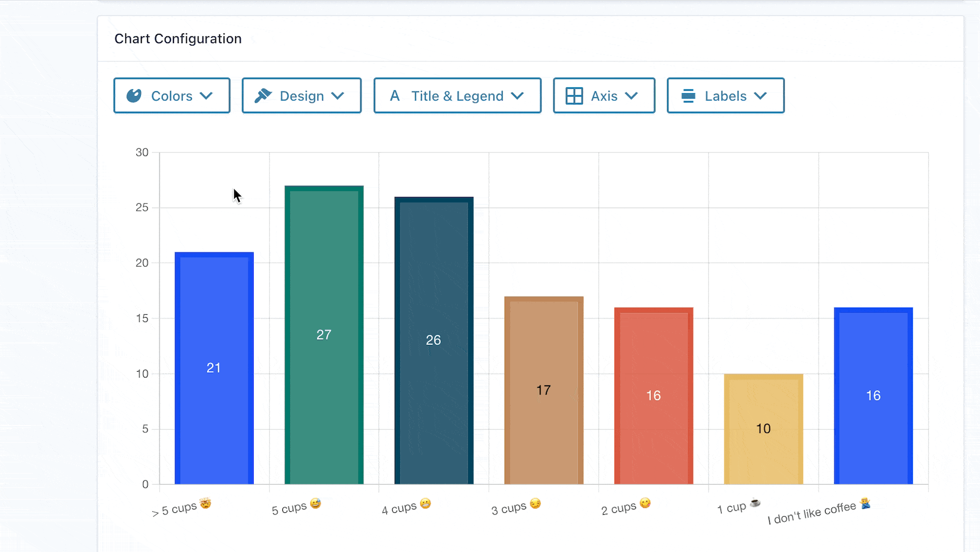Select the tan bar showing 17
The width and height of the screenshot is (980, 552).
coord(544,390)
